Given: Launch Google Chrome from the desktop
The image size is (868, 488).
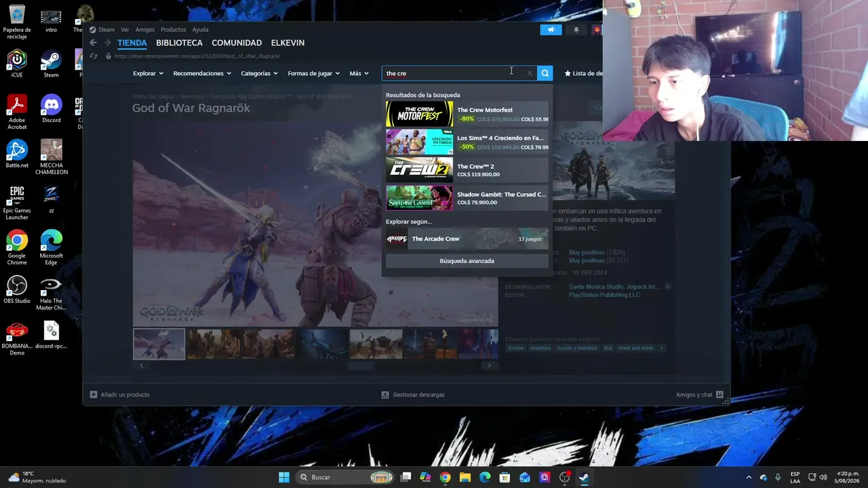Looking at the screenshot, I should point(17,248).
